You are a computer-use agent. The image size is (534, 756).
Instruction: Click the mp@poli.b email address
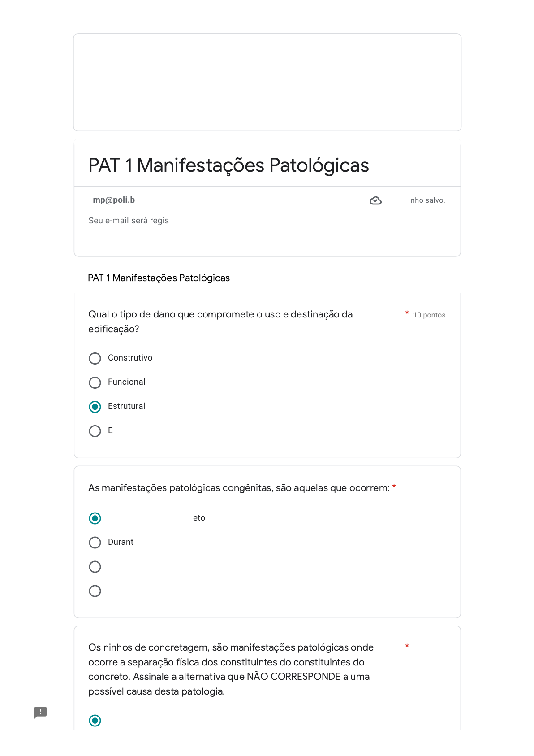(x=114, y=200)
